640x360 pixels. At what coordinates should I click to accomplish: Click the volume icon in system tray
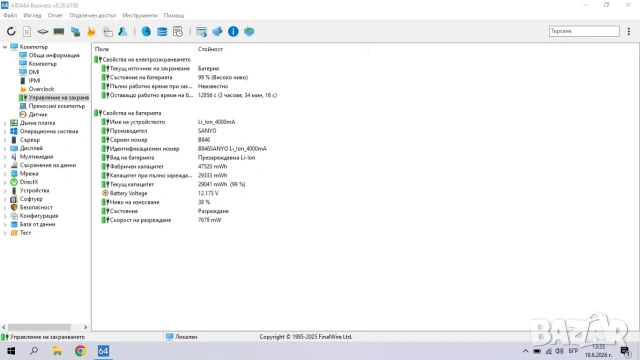(x=559, y=351)
